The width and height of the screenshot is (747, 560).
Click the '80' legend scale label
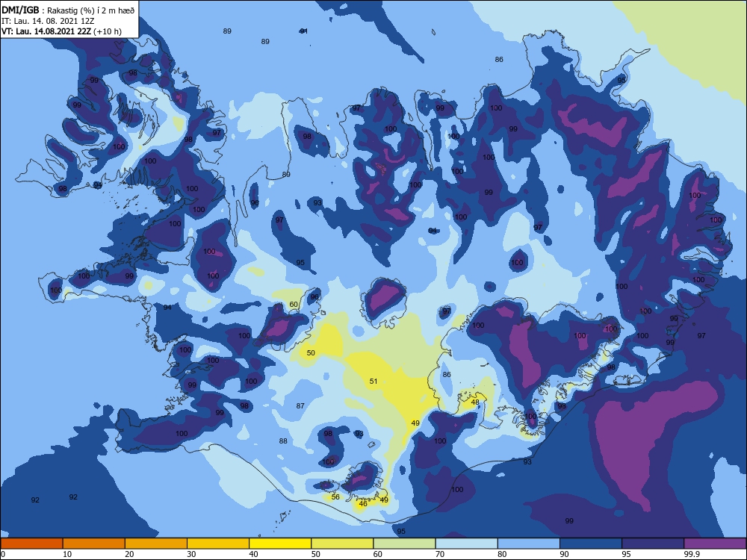(x=502, y=554)
